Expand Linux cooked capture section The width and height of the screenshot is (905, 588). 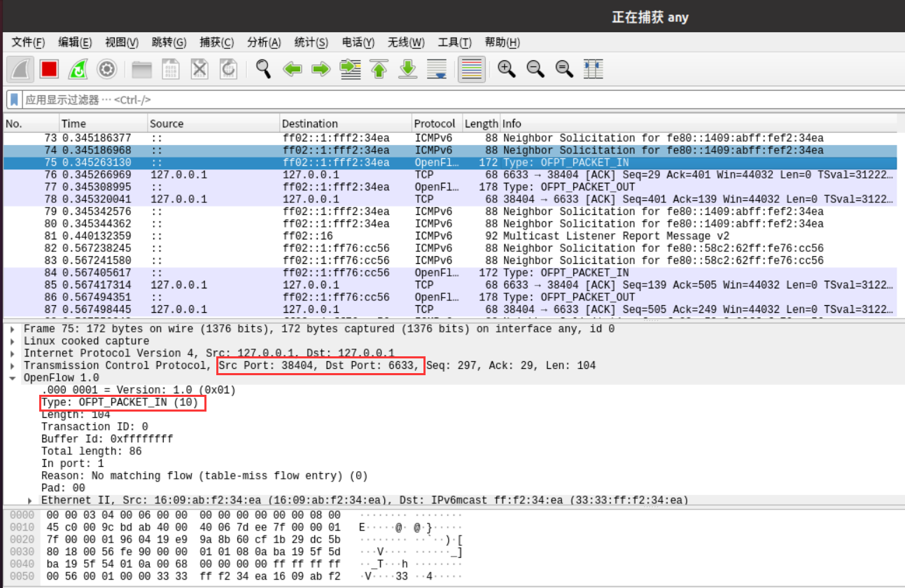[13, 342]
